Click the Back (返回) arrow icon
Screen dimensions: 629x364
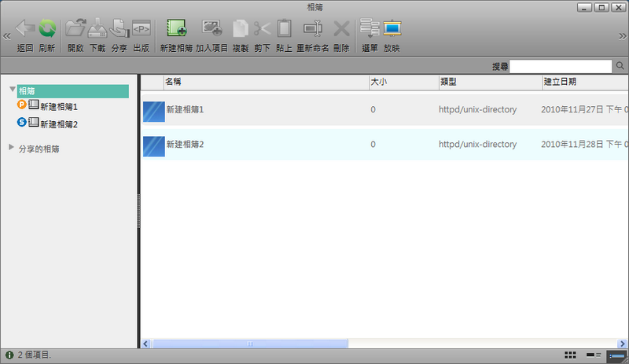[x=25, y=30]
